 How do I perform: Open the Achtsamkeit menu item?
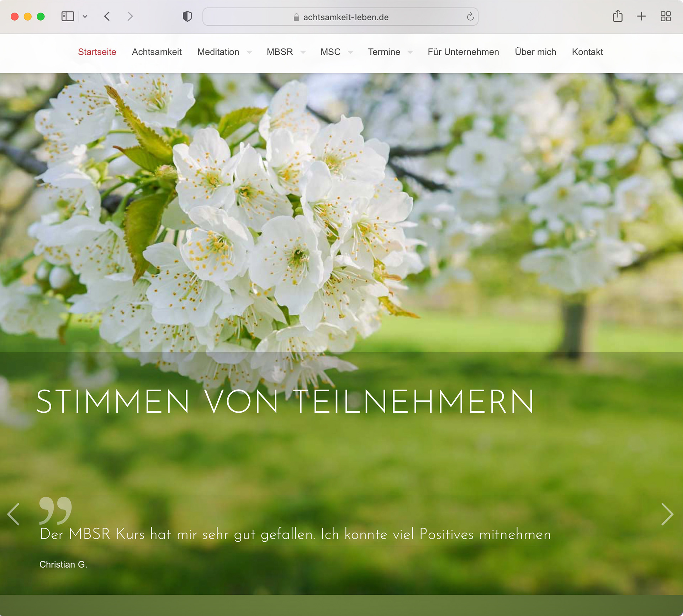pyautogui.click(x=157, y=52)
